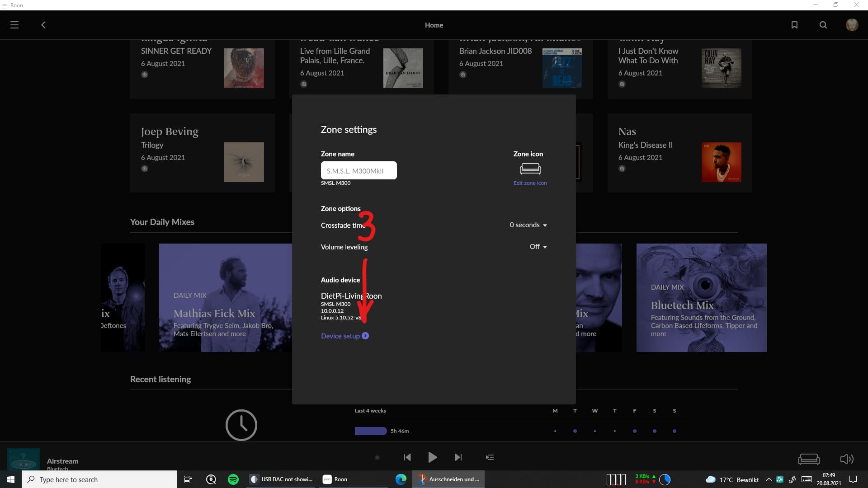Open Nas King's Disease II album cover

[x=722, y=162]
